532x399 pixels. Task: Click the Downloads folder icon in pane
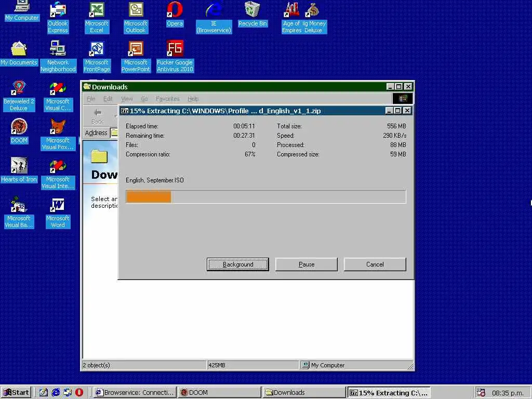(99, 156)
